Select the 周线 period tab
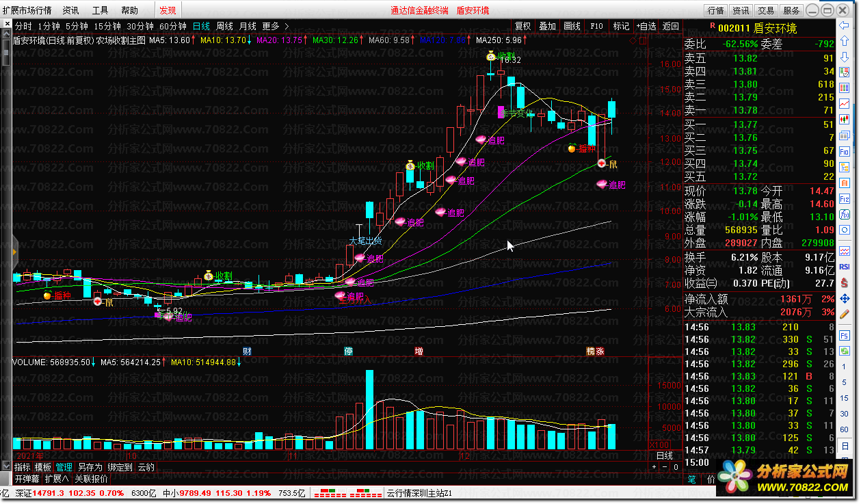The image size is (861, 504). (x=224, y=26)
